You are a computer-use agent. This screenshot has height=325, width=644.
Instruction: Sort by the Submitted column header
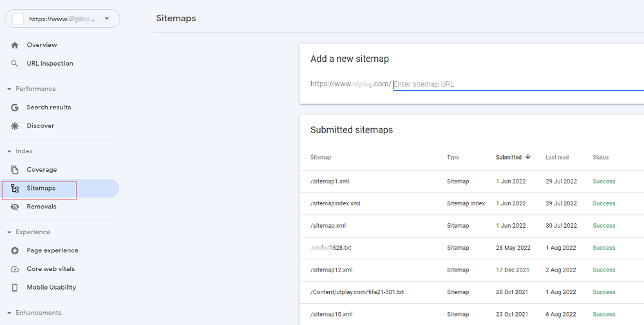(x=509, y=157)
